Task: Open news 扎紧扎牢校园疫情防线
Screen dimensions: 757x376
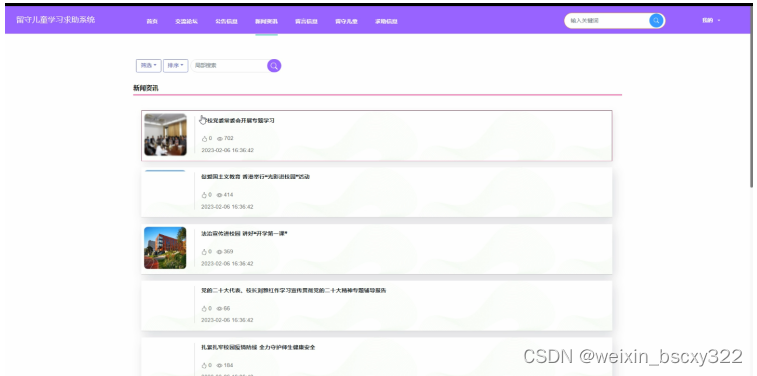Action: (258, 348)
